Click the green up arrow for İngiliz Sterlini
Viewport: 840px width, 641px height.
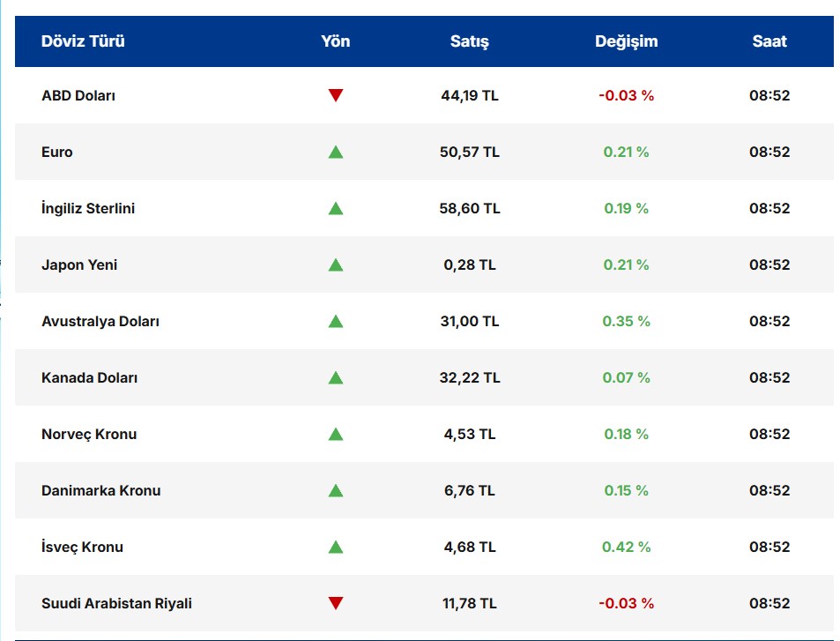335,208
